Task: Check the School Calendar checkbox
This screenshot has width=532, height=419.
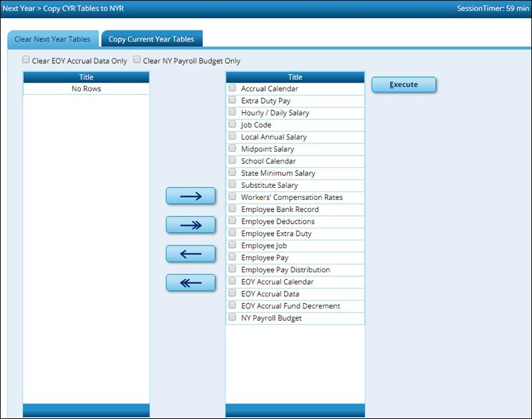Action: 233,160
